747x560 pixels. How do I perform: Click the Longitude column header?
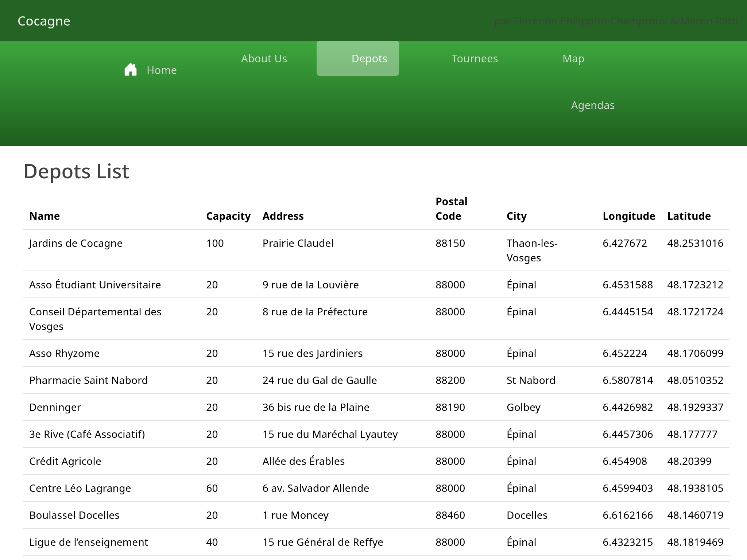[x=628, y=216]
